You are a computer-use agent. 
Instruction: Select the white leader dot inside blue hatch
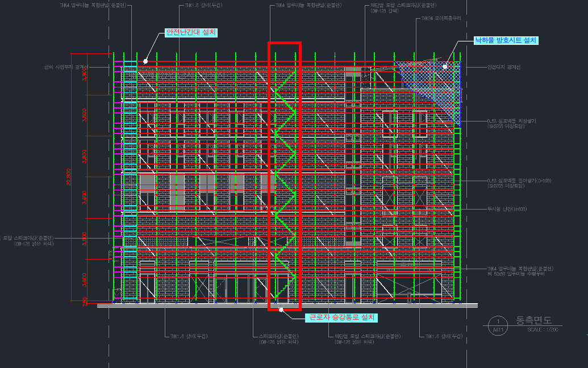[x=445, y=66]
